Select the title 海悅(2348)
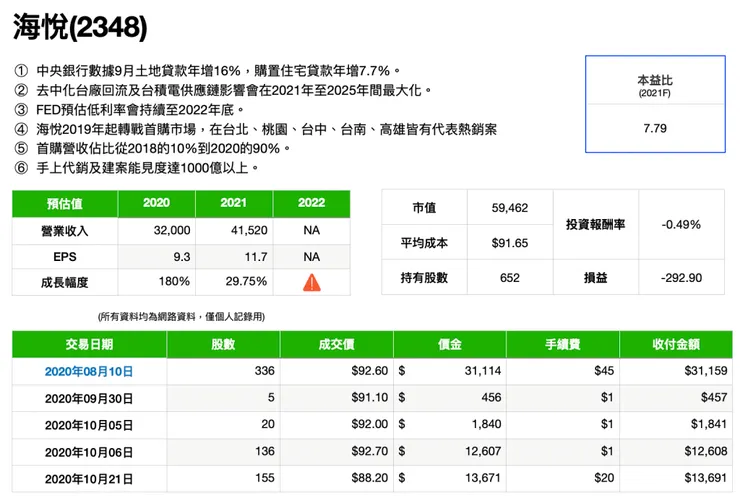Screen dimensions: 740x501 [80, 27]
